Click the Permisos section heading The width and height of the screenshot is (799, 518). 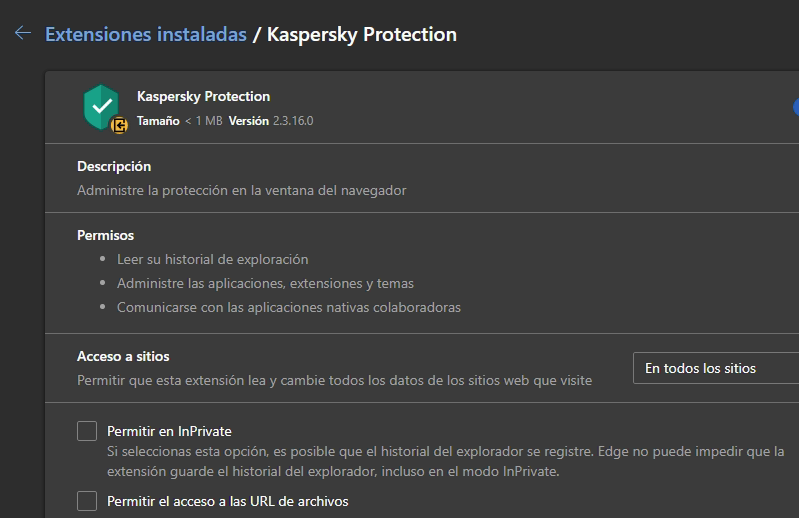(x=105, y=235)
